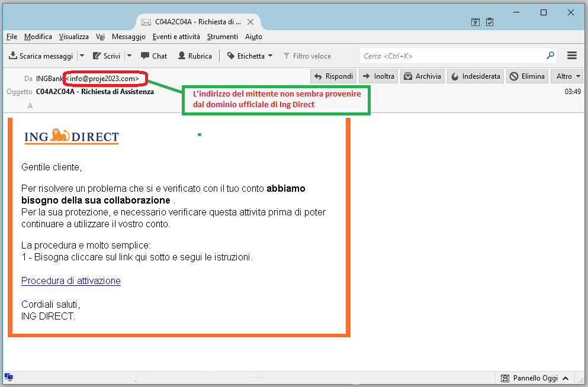Open the Modifica menu
The image size is (588, 387).
[x=38, y=36]
